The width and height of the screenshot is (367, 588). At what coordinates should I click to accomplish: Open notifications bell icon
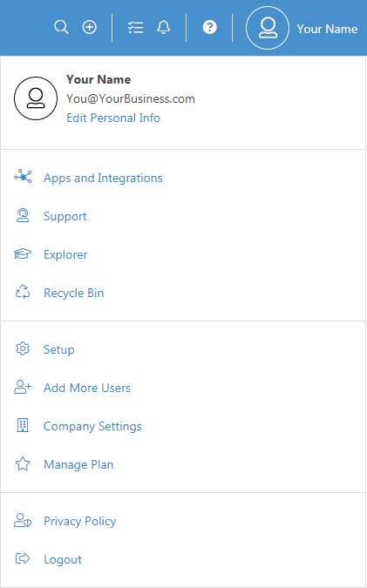163,27
